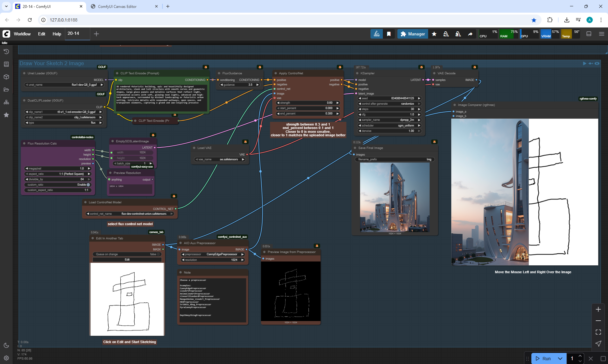608x364 pixels.
Task: Toggle the bottom panel visibility icon
Action: [589, 34]
